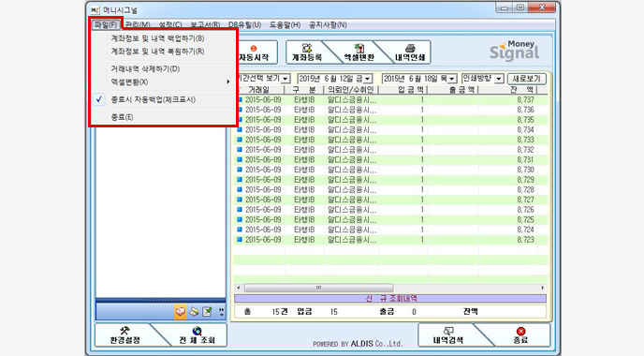Select 계좌정보 및 내역 백업하기(B) menu entry
The height and width of the screenshot is (356, 644).
point(157,38)
